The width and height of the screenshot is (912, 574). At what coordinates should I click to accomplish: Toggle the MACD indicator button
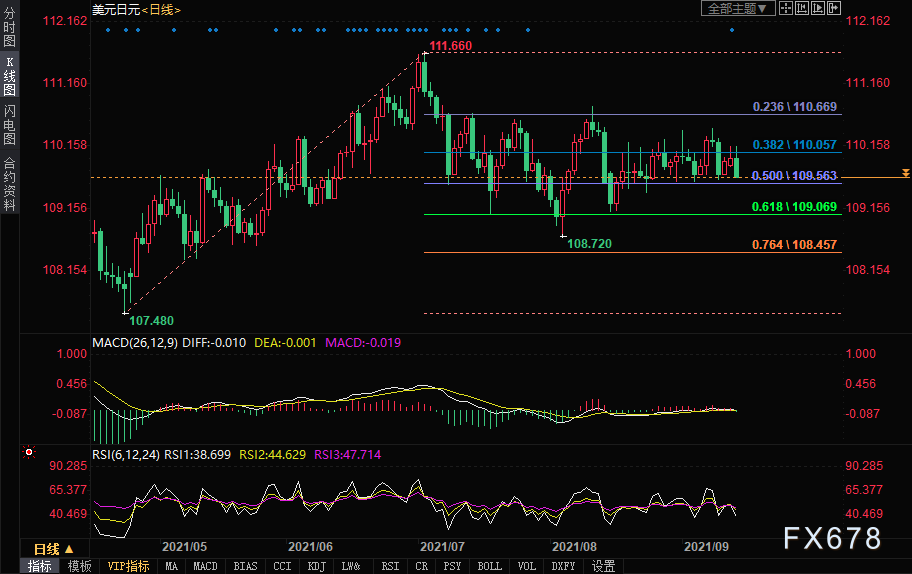click(205, 566)
